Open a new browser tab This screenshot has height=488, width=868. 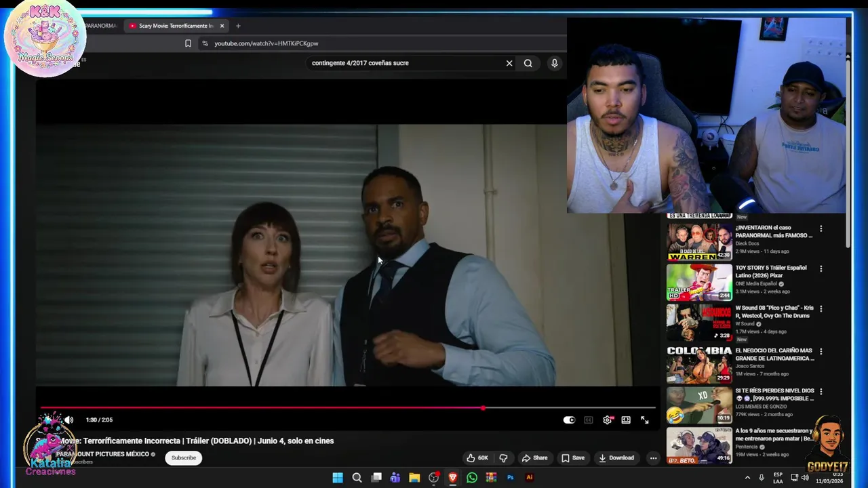tap(238, 26)
